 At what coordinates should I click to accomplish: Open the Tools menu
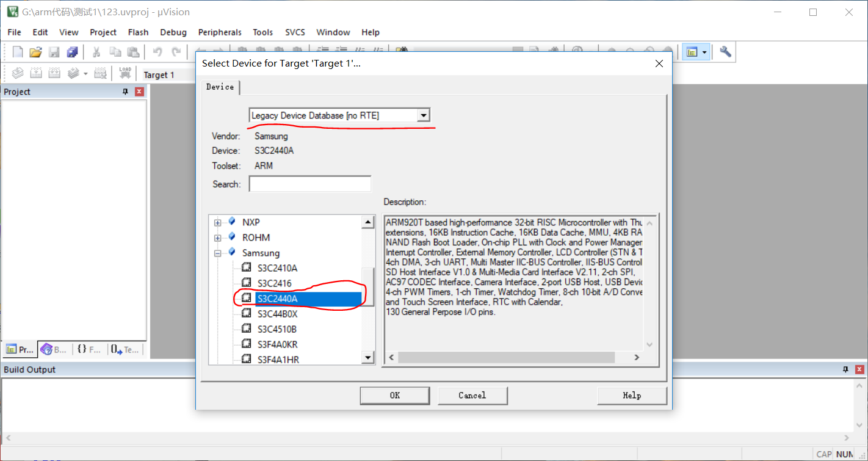click(263, 32)
